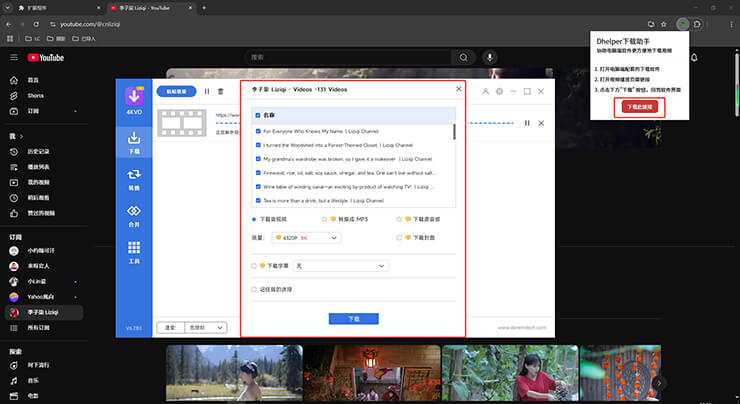Open the apps grid on bookmarks bar

(x=10, y=39)
